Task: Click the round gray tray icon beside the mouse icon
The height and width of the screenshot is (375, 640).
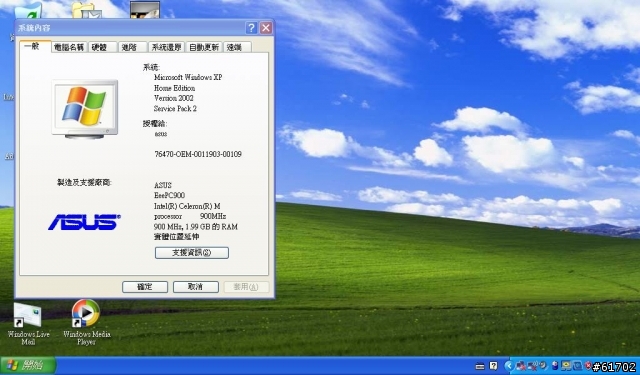Action: (x=543, y=365)
